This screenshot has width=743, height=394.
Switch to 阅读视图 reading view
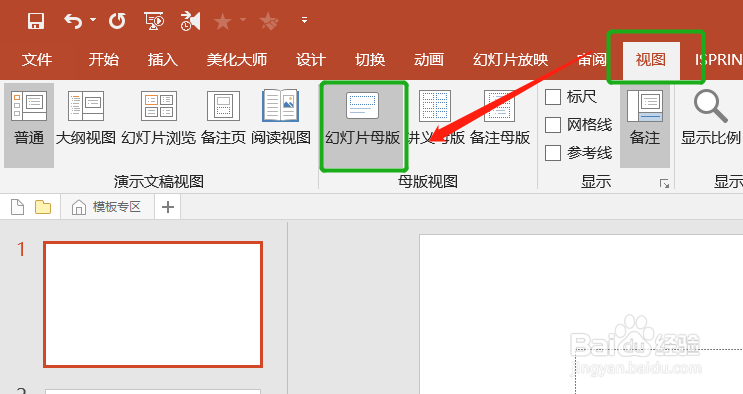(x=281, y=119)
